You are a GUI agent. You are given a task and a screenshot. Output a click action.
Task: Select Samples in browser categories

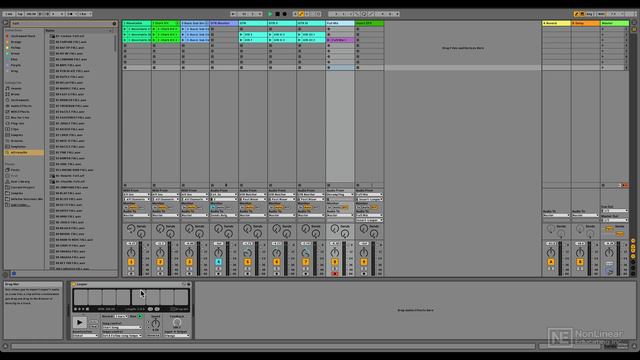pos(17,135)
